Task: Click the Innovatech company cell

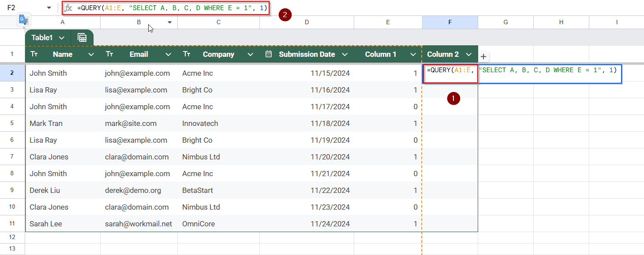Action: [218, 123]
